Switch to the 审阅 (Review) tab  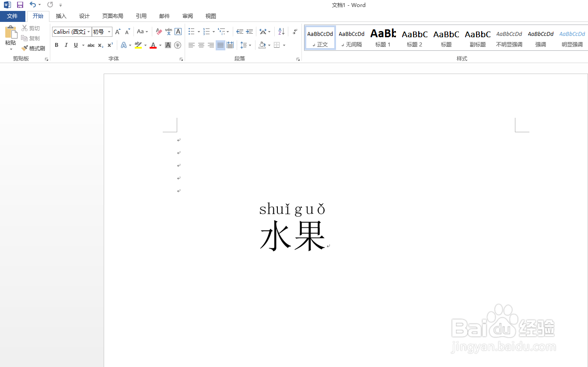[188, 16]
